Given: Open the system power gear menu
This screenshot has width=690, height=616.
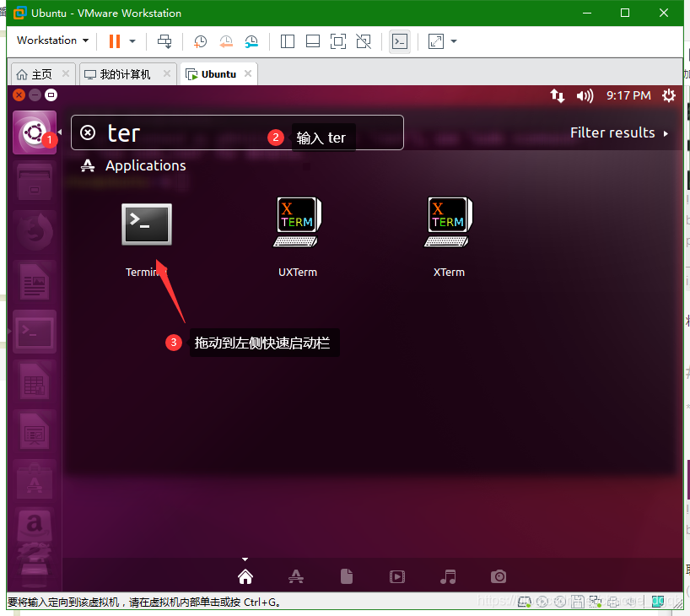Looking at the screenshot, I should click(669, 95).
